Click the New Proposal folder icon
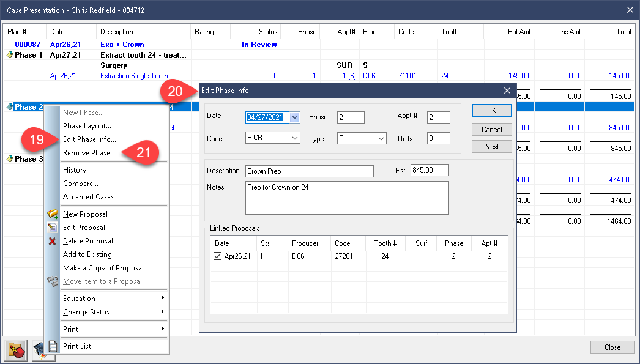The width and height of the screenshot is (640, 364). click(x=53, y=214)
